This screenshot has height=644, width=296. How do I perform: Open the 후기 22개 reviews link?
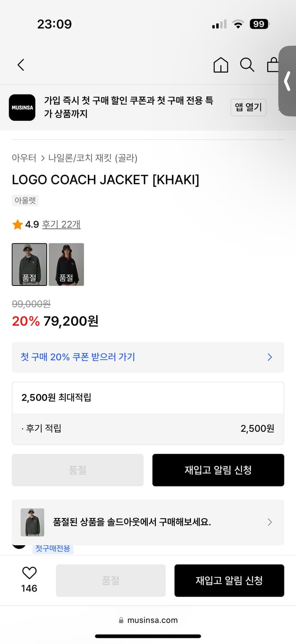(61, 225)
